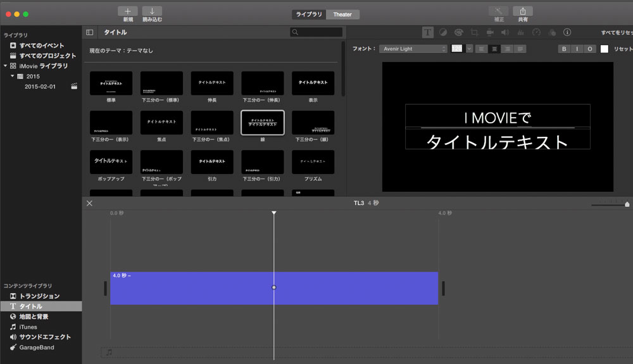This screenshot has height=364, width=633.
Task: Collapse the iMovie ライブラリ disclosure triangle
Action: pos(5,66)
